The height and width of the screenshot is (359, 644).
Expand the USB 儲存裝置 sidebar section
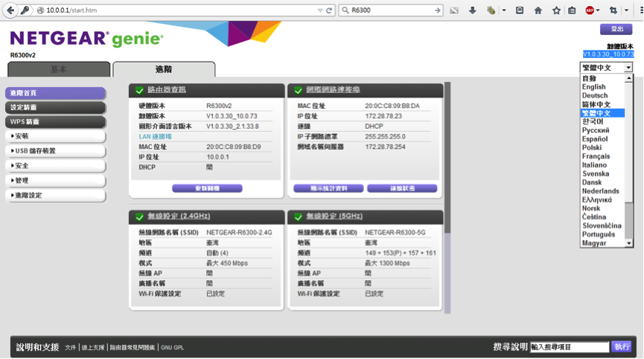(x=55, y=151)
